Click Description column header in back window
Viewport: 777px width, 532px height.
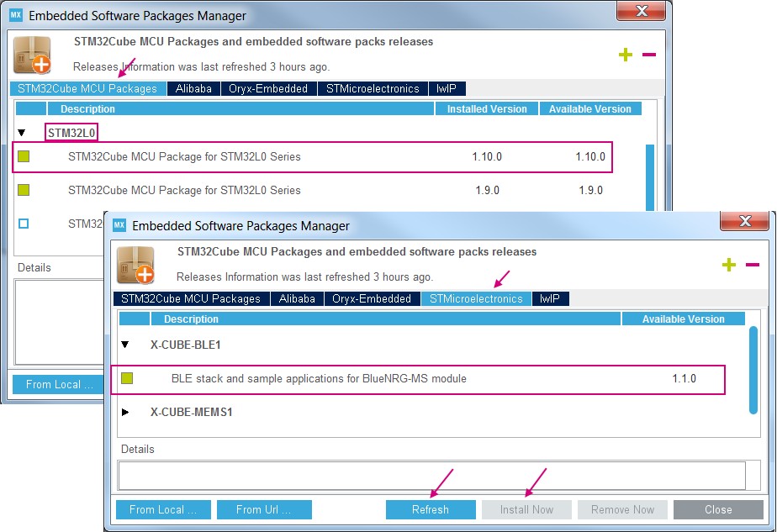[240, 109]
